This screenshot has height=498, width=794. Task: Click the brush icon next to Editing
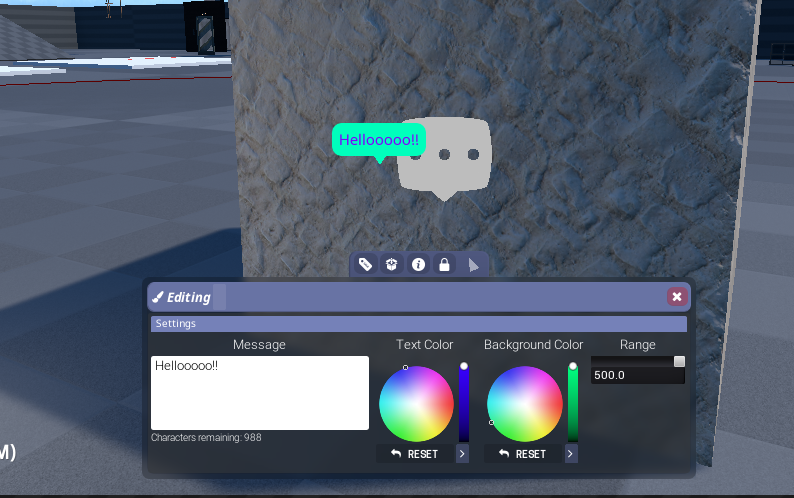(x=158, y=297)
